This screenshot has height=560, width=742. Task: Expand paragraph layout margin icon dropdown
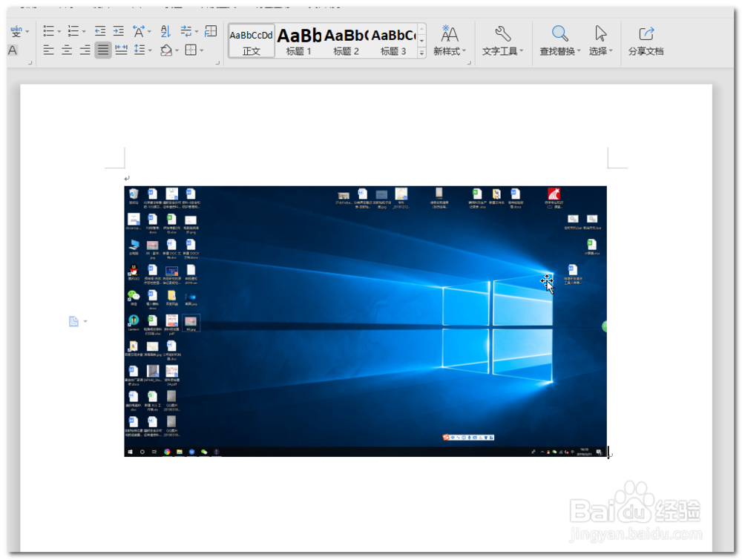(x=85, y=321)
